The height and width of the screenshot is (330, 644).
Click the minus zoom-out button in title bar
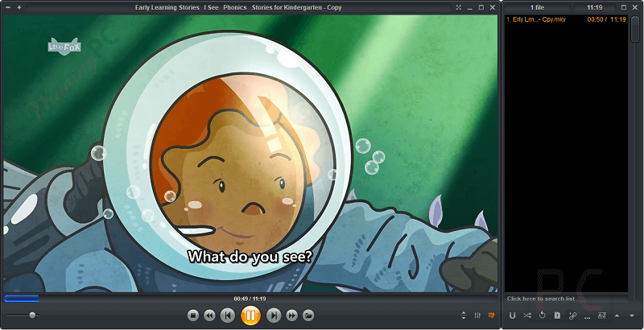(x=8, y=7)
